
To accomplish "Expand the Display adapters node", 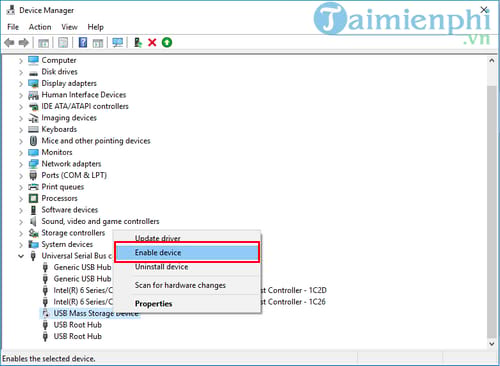I will tap(21, 84).
